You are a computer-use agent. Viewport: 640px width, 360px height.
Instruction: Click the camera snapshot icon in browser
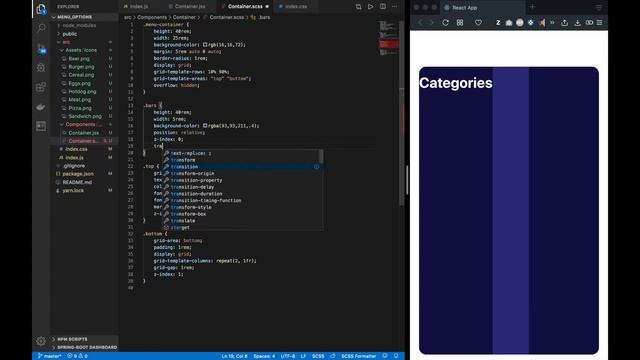coord(509,23)
